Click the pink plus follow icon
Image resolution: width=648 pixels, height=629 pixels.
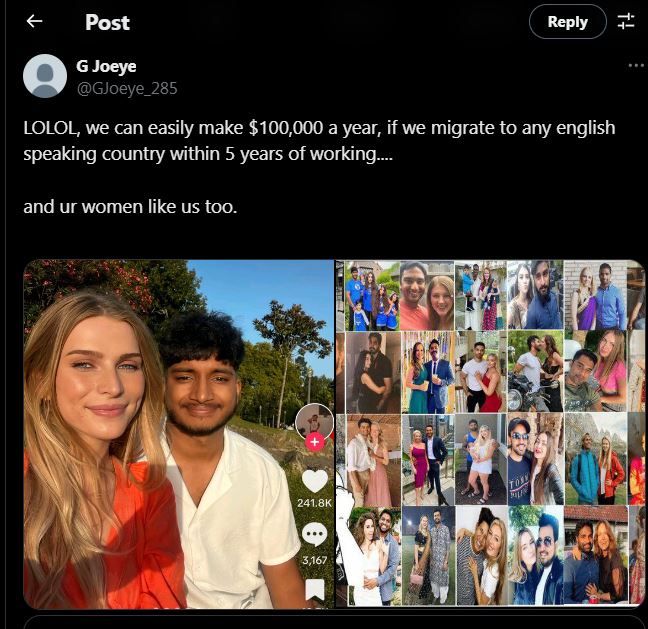pyautogui.click(x=314, y=442)
